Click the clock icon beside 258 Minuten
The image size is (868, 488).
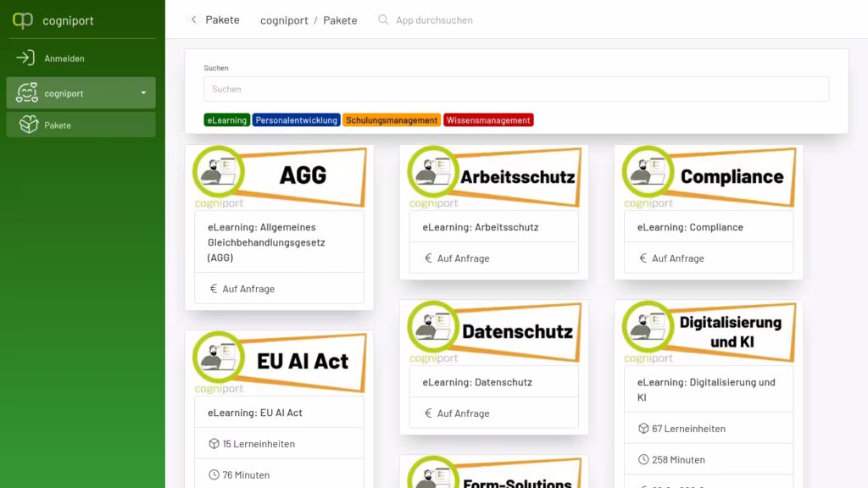tap(643, 460)
